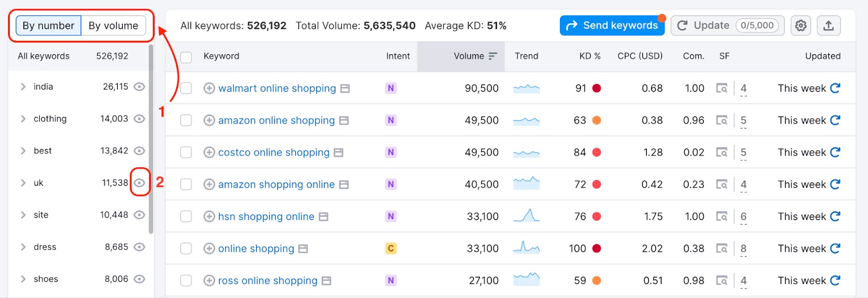868x298 pixels.
Task: Expand the india keyword group
Action: coord(23,87)
